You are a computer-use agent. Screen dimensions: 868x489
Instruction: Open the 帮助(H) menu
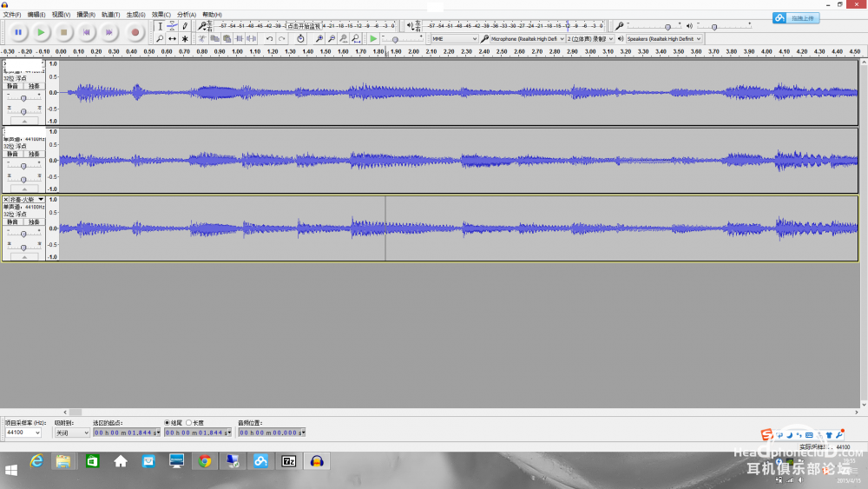point(212,15)
